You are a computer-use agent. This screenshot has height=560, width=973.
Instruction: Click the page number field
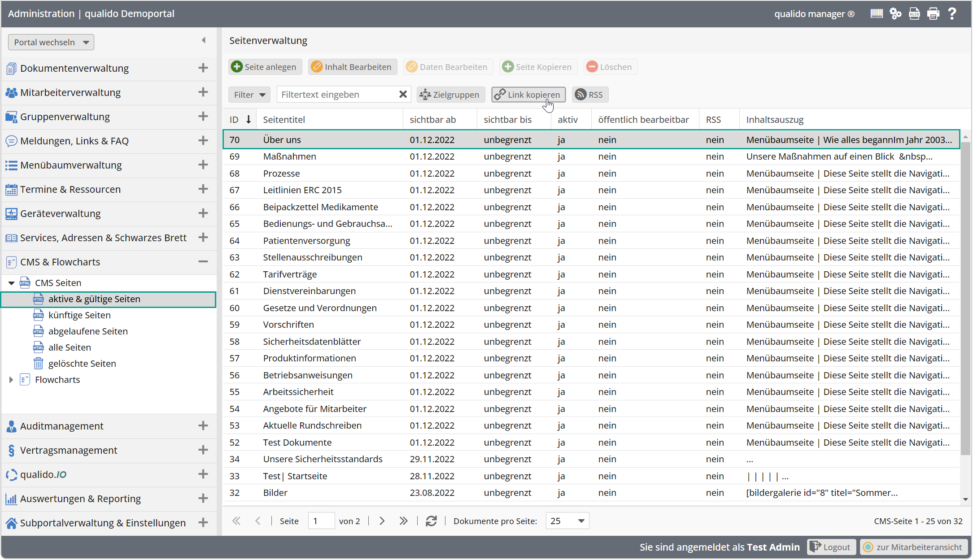[x=321, y=521]
